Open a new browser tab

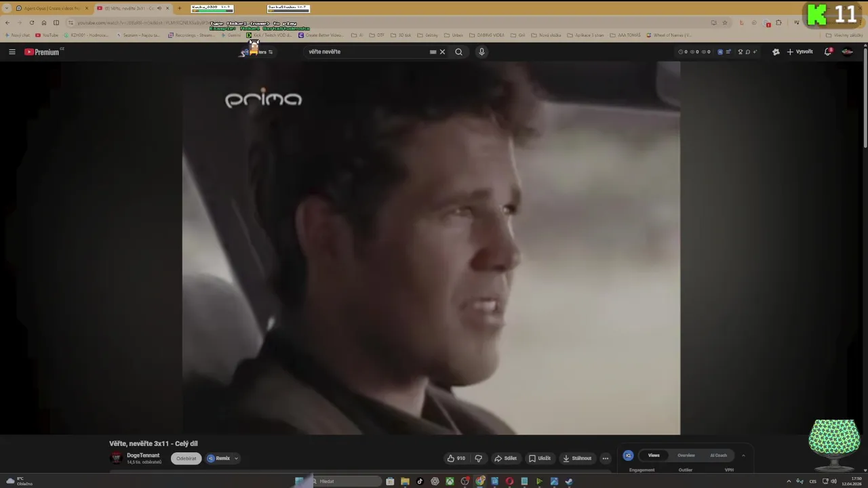(179, 8)
